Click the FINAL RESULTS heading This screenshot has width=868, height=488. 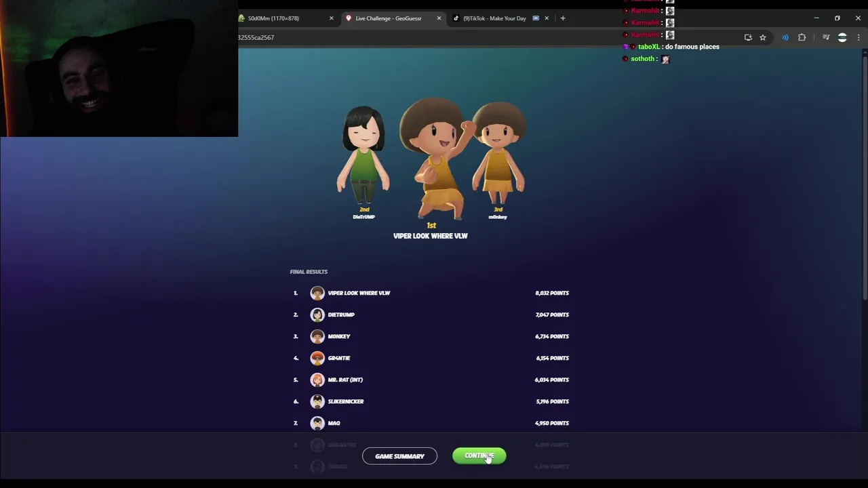pos(309,272)
